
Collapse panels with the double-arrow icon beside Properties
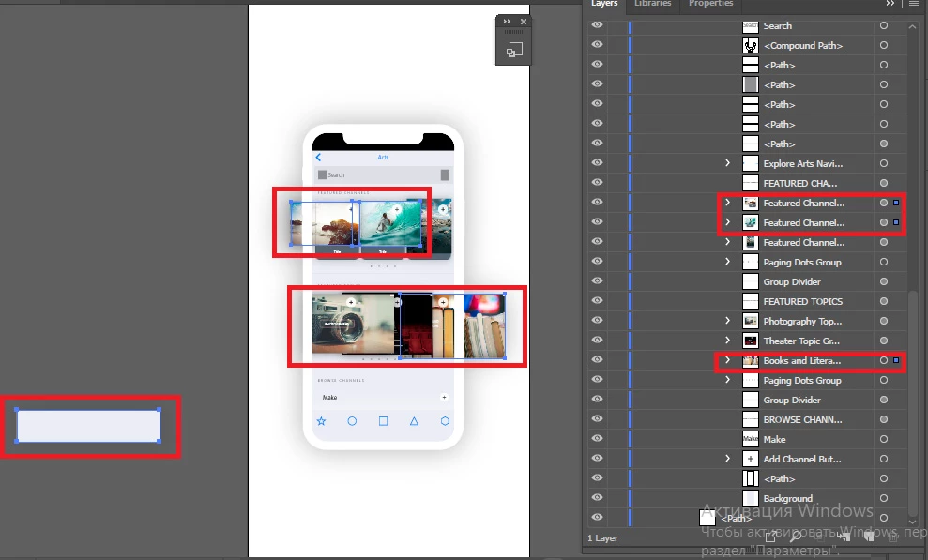click(x=890, y=4)
